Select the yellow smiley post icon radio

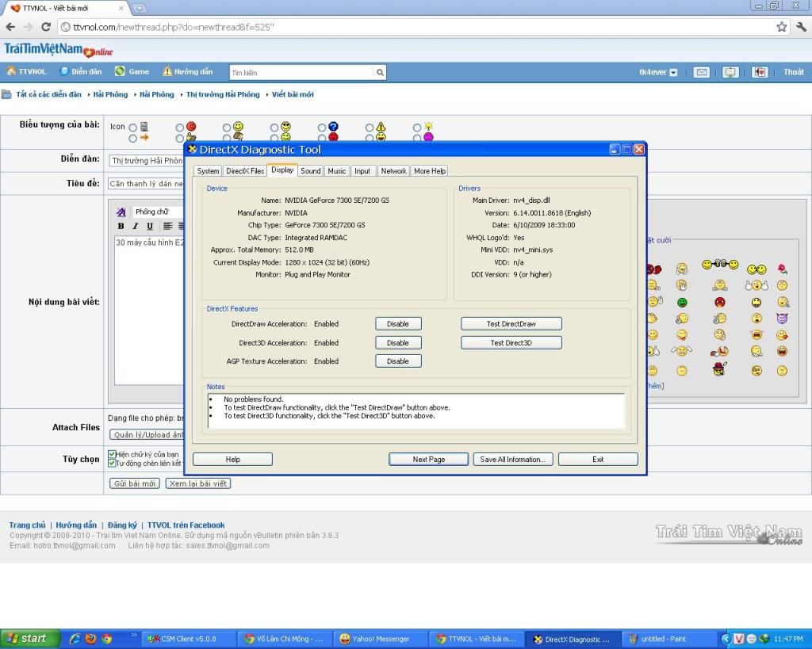coord(227,128)
